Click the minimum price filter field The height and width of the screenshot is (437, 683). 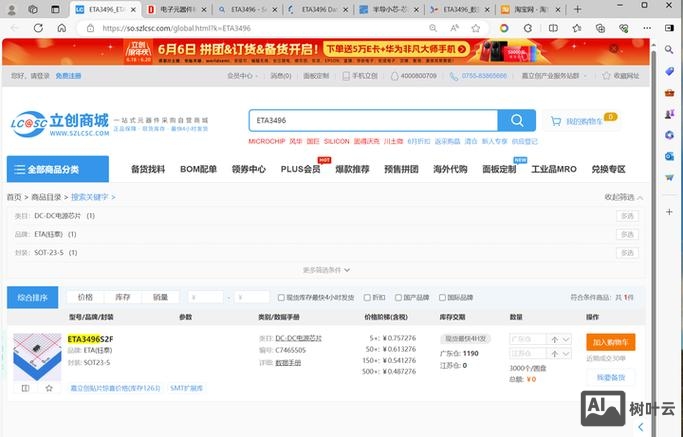[206, 297]
